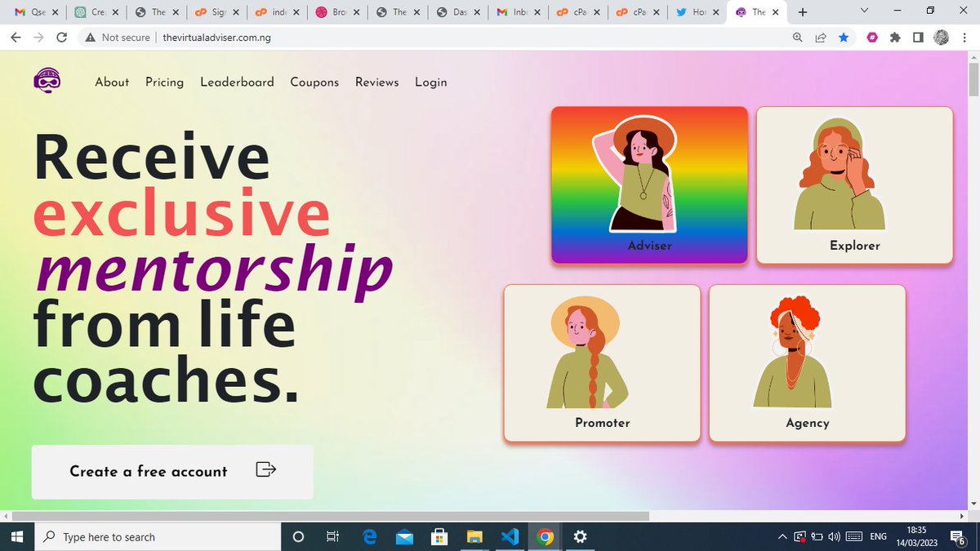Select the Explorer card
Image resolution: width=980 pixels, height=551 pixels.
click(854, 185)
